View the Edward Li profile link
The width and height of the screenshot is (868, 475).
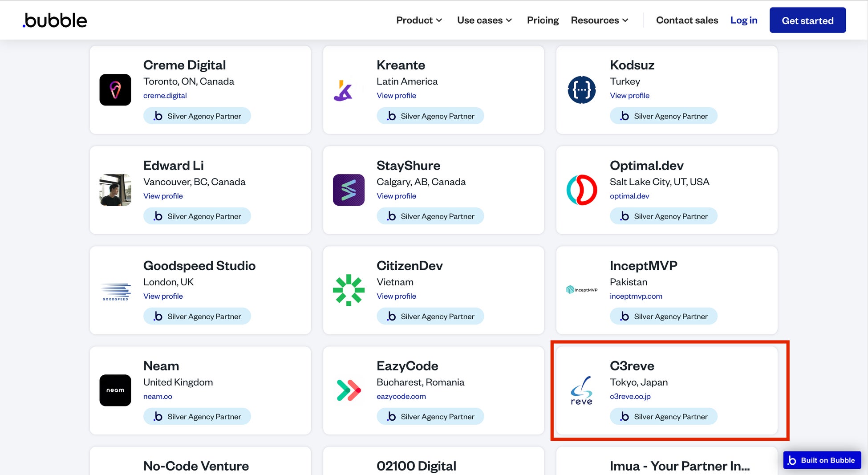[163, 196]
